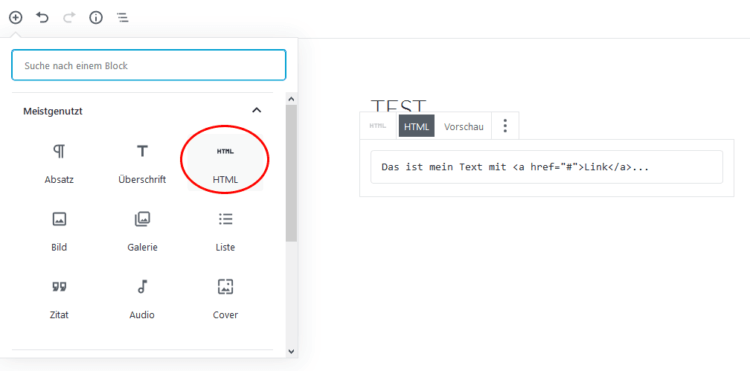Open the block navigation list icon

tap(123, 18)
